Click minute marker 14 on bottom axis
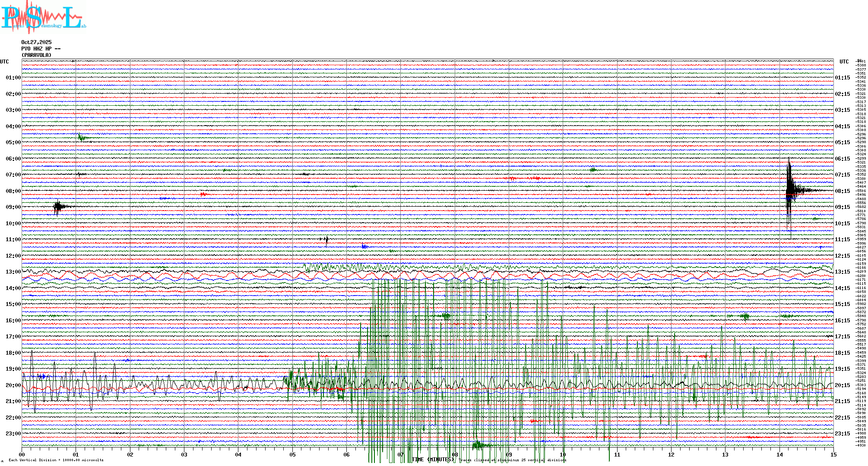Screen dimensions: 868x466 (779, 454)
